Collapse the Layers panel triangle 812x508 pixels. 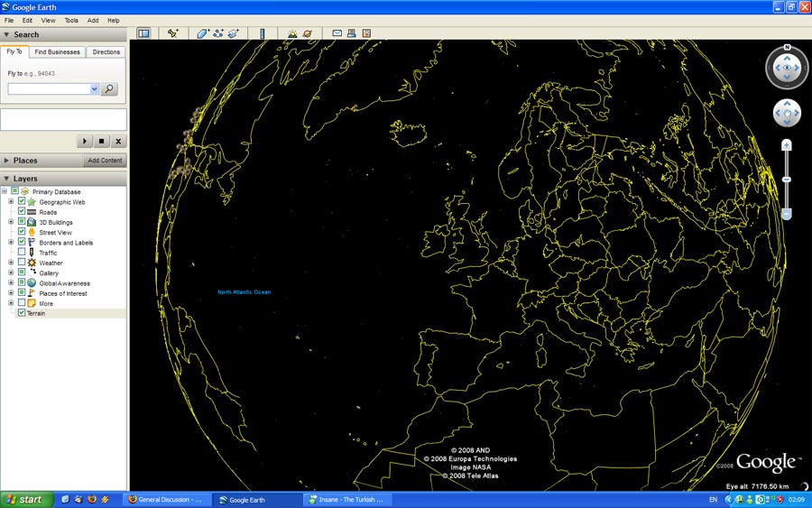click(x=6, y=179)
